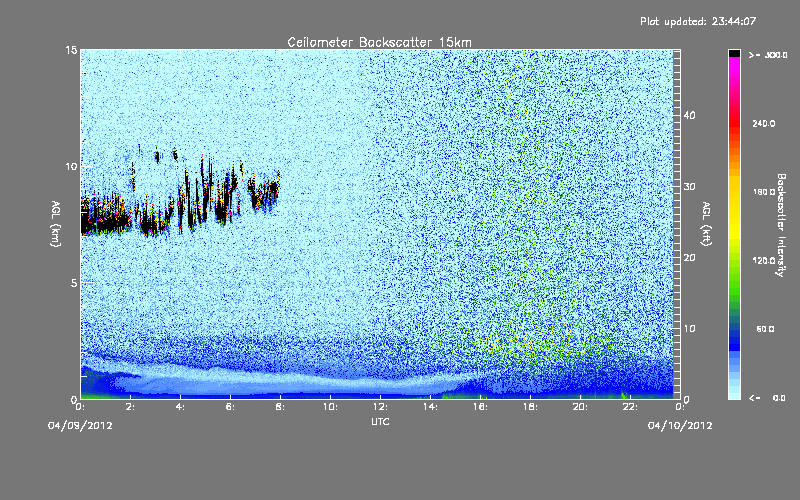
Task: Select the '20' tick on the kft axis
Action: point(689,257)
